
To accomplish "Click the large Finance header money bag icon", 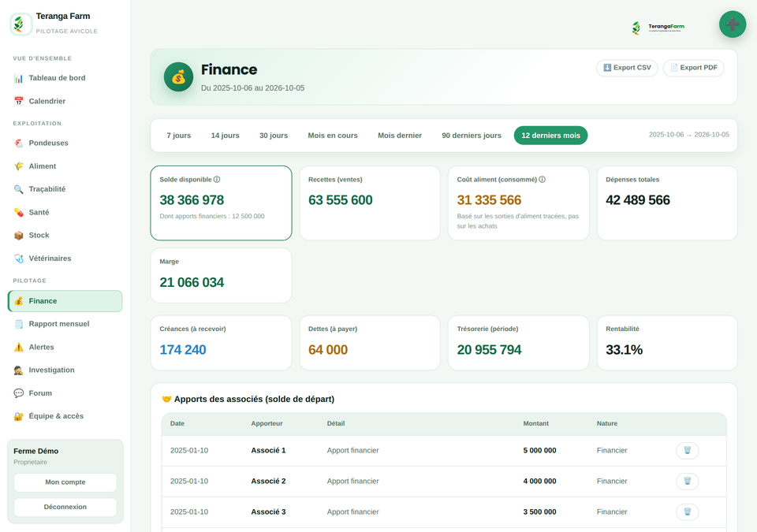I will coord(179,76).
